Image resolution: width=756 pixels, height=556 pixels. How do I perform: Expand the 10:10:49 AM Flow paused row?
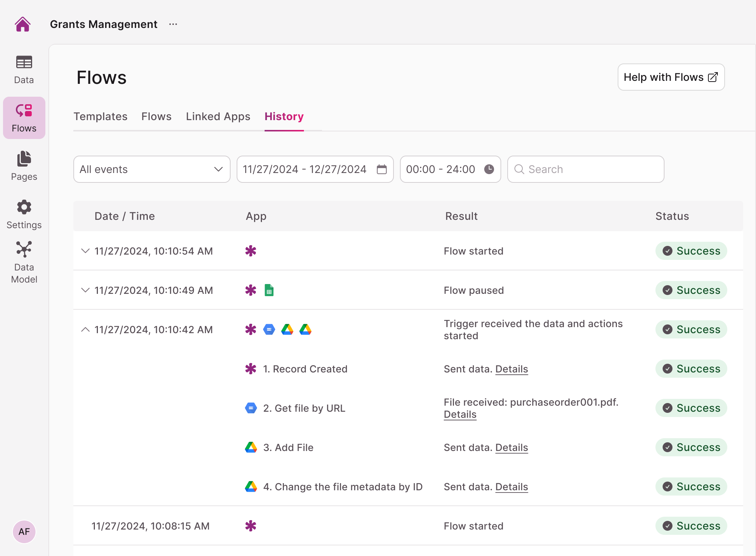coord(85,290)
